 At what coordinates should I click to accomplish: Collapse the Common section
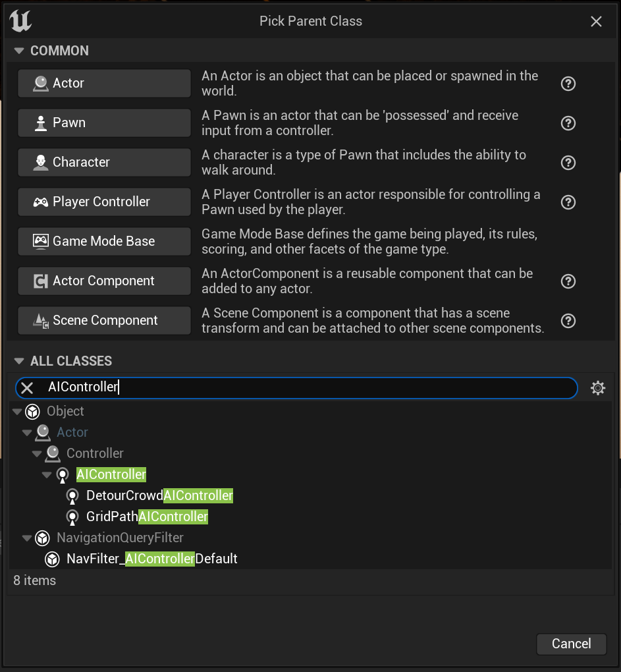pyautogui.click(x=19, y=51)
